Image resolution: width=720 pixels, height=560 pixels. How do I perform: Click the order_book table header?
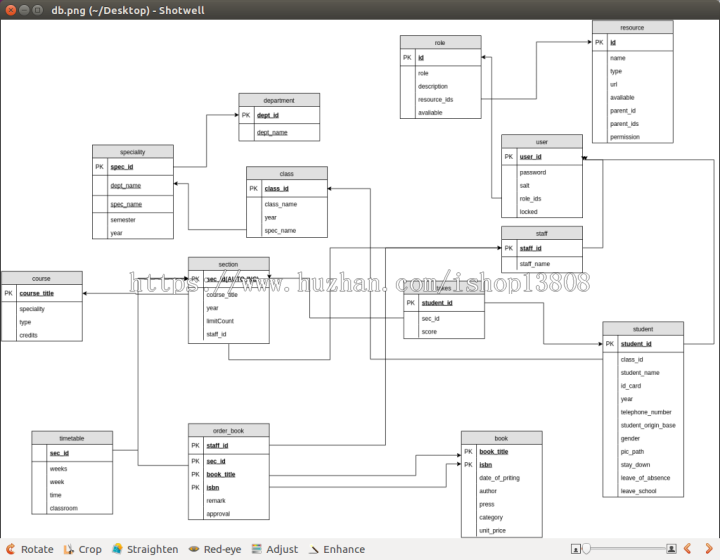[x=228, y=430]
